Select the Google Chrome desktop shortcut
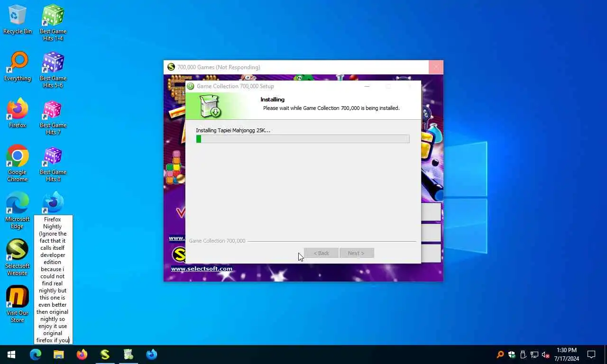The image size is (607, 364). (x=18, y=163)
